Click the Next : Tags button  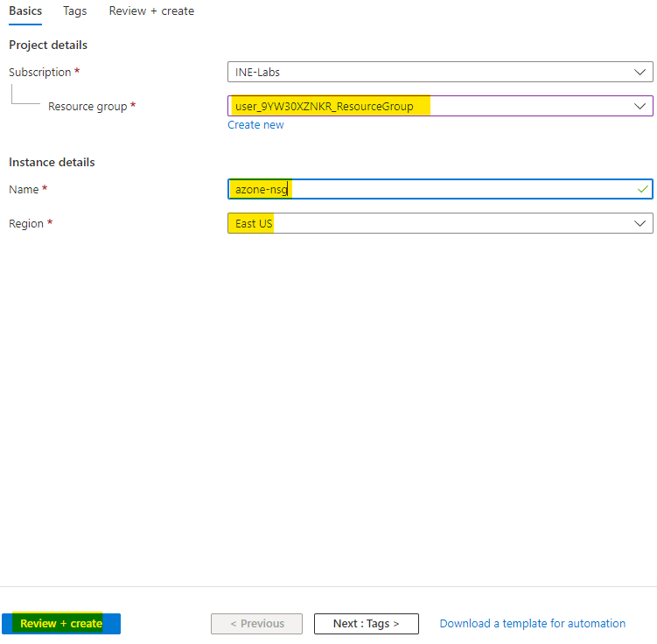click(x=366, y=624)
